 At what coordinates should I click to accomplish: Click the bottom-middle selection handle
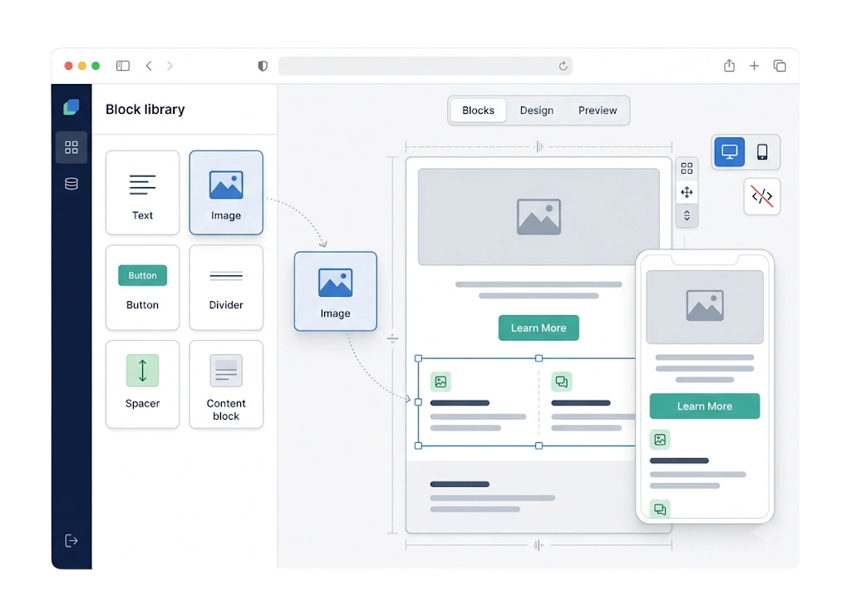539,446
